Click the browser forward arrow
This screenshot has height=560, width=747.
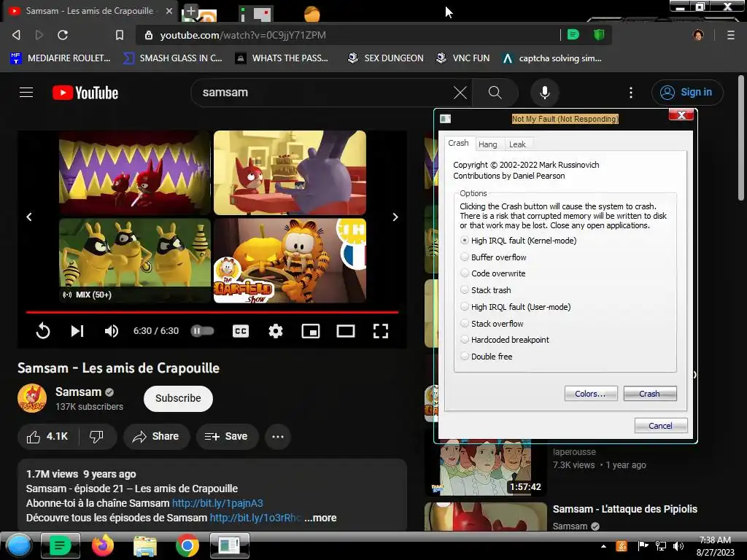click(x=39, y=35)
